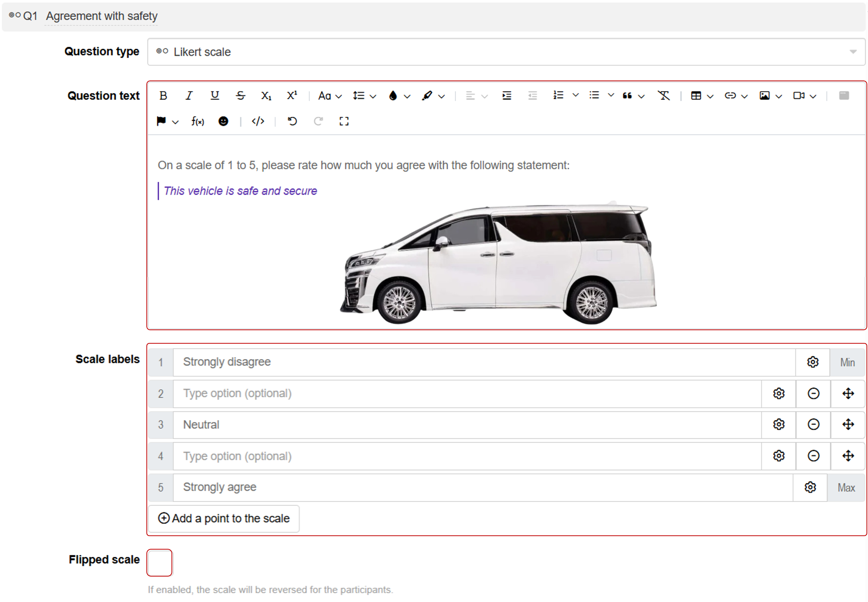Apply bold formatting in question text

163,95
